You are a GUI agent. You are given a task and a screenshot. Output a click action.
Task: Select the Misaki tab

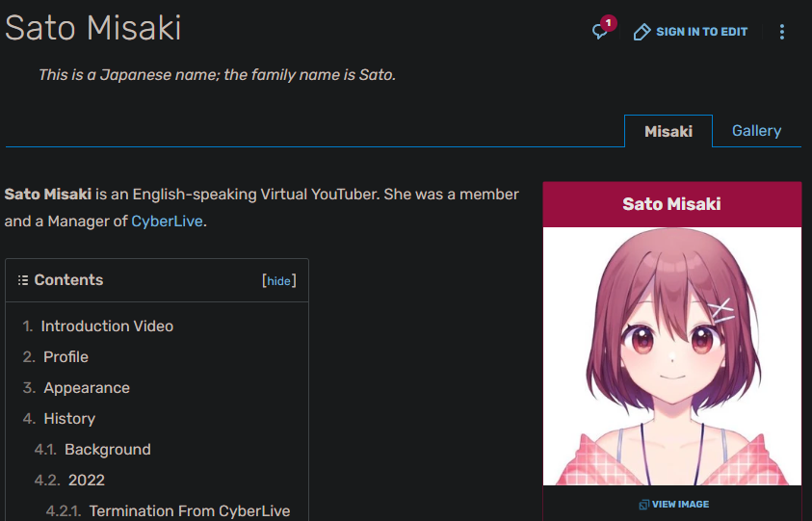[668, 131]
